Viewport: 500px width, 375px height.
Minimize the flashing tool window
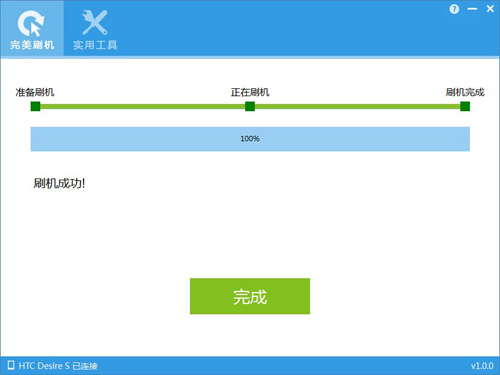[x=472, y=9]
